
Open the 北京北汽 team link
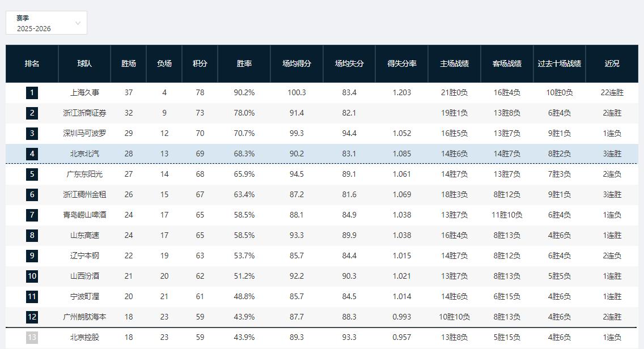click(84, 154)
